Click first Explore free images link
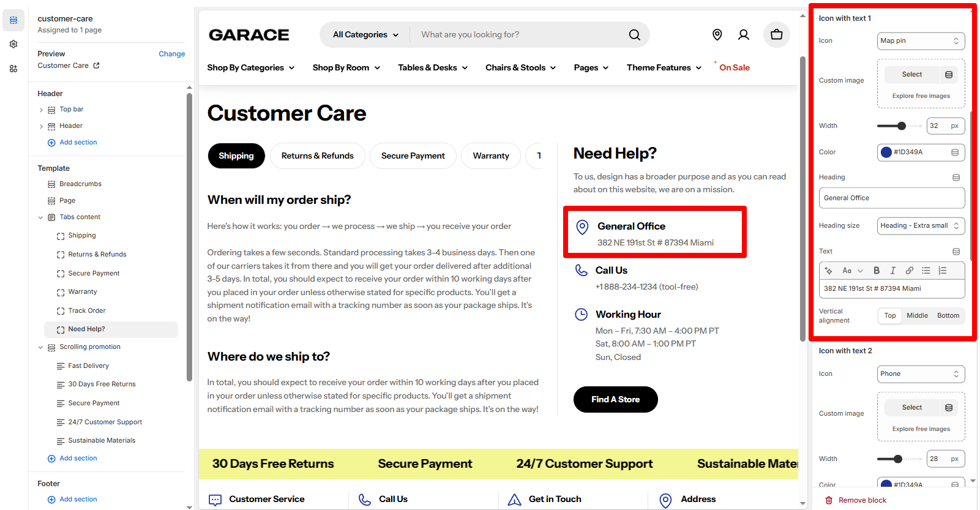The width and height of the screenshot is (980, 510). pos(921,96)
